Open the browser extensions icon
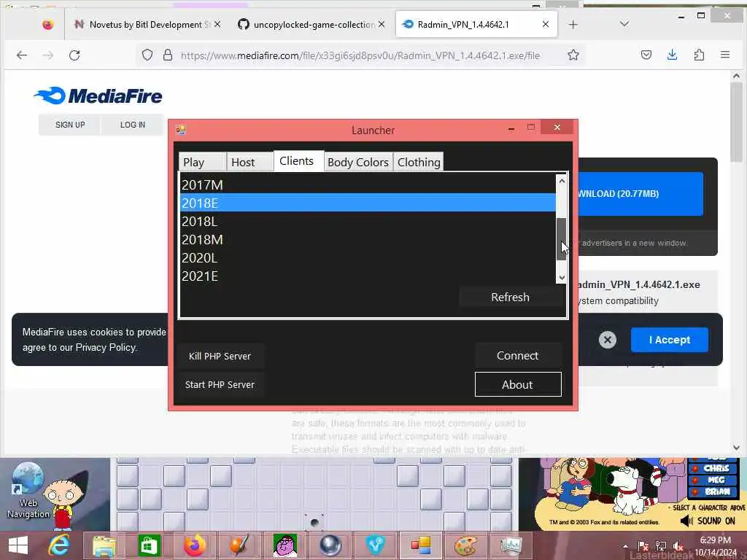Image resolution: width=747 pixels, height=560 pixels. tap(699, 55)
